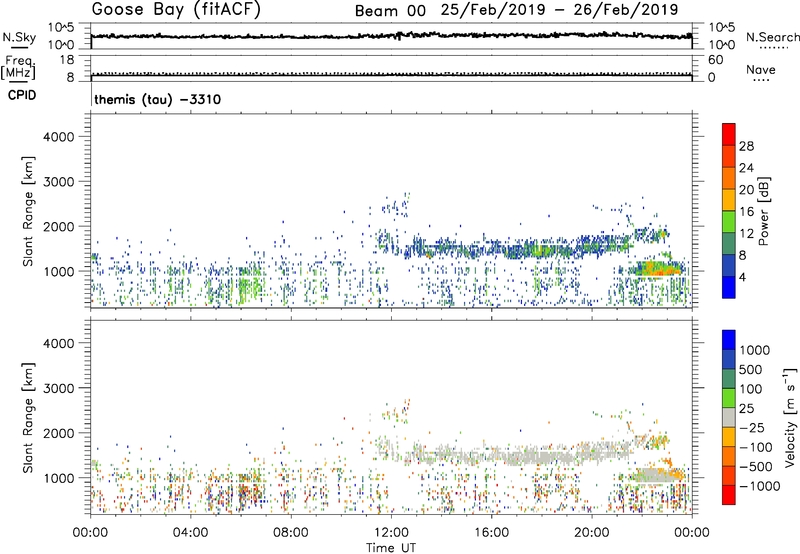Click the 'Slant Range [km]' label of power panel
Viewport: 800px width, 554px height.
coord(28,211)
